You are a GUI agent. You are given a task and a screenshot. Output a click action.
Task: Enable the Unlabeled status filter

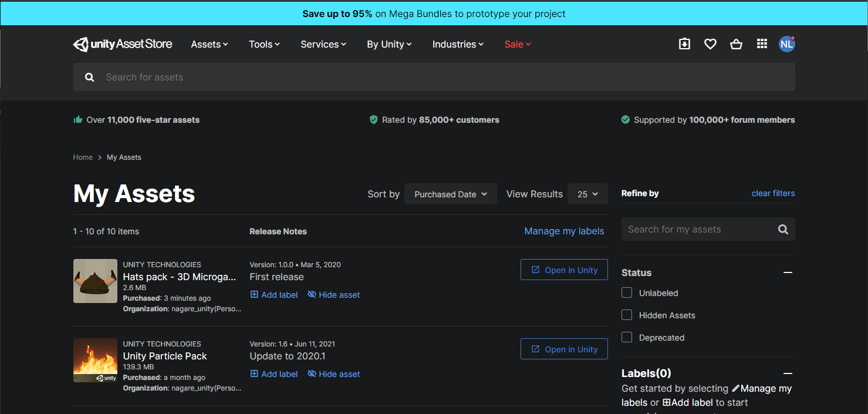coord(627,292)
